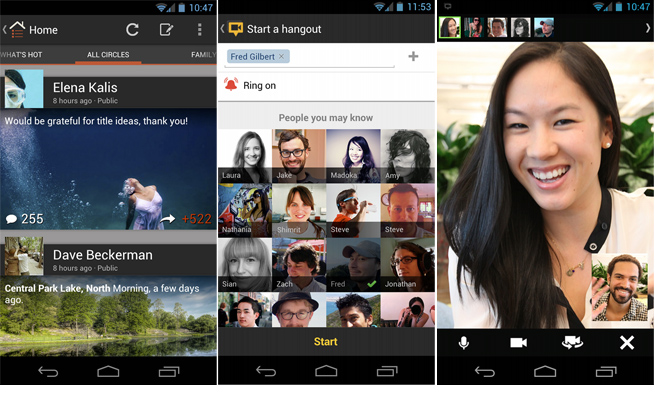Open the Central Park Lake photo post
Screen dimensions: 655x395
108,316
